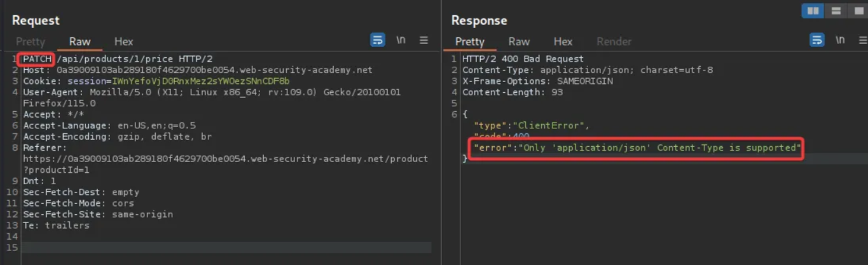This screenshot has width=868, height=265.
Task: Click the Host header line
Action: click(198, 70)
